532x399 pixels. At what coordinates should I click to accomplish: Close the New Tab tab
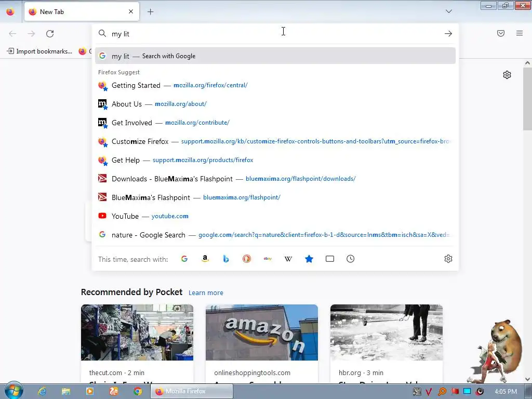pyautogui.click(x=131, y=11)
